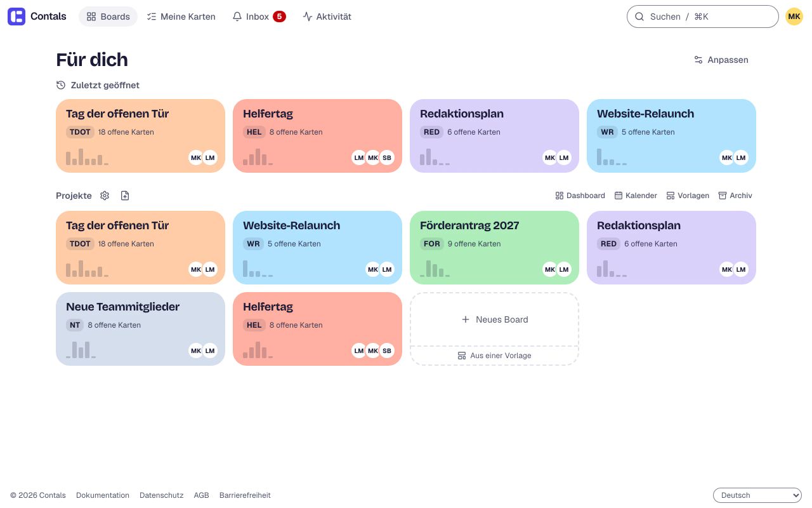Click the Inbox badge showing 5
The width and height of the screenshot is (812, 508).
tap(279, 17)
